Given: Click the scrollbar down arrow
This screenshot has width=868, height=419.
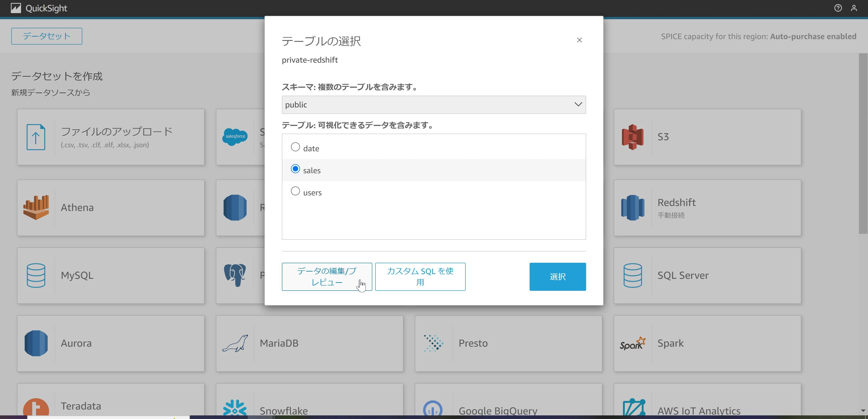Looking at the screenshot, I should (863, 410).
